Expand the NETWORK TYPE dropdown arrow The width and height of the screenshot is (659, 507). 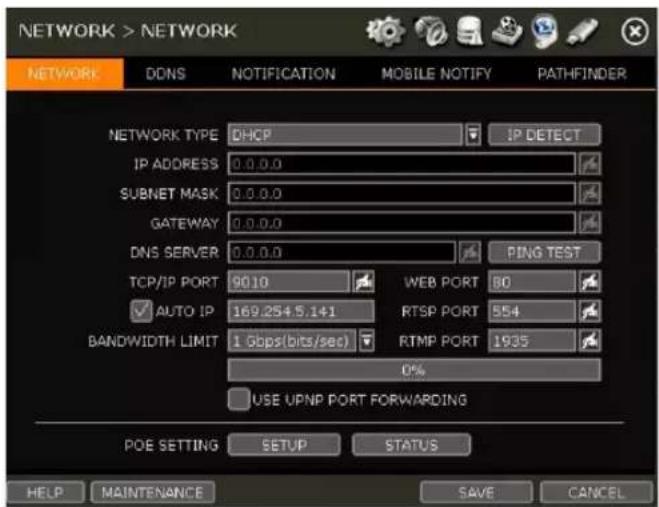(473, 135)
